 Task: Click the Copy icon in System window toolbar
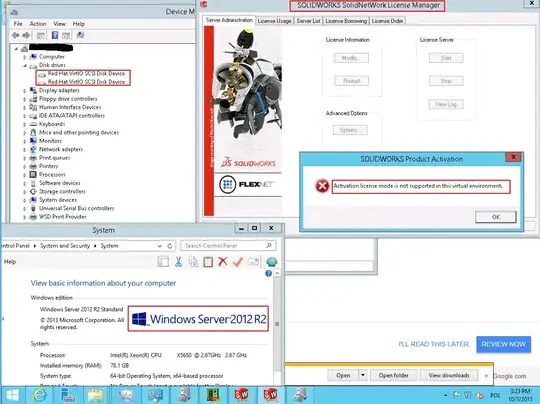[194, 262]
